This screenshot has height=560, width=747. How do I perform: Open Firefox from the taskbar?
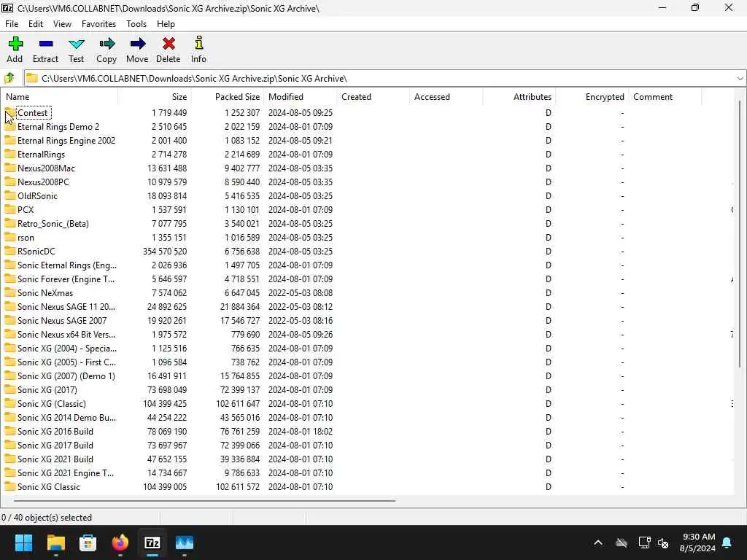(120, 542)
